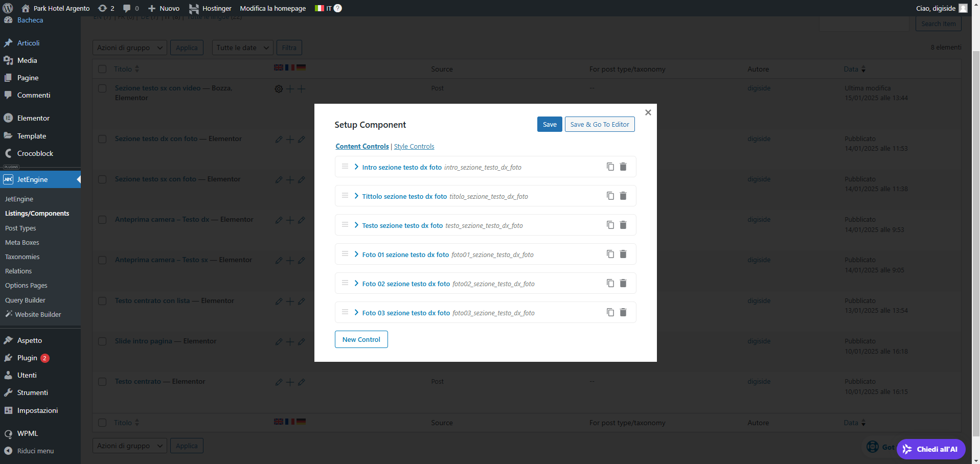Check the Testo centrato con lista row

[x=102, y=301]
